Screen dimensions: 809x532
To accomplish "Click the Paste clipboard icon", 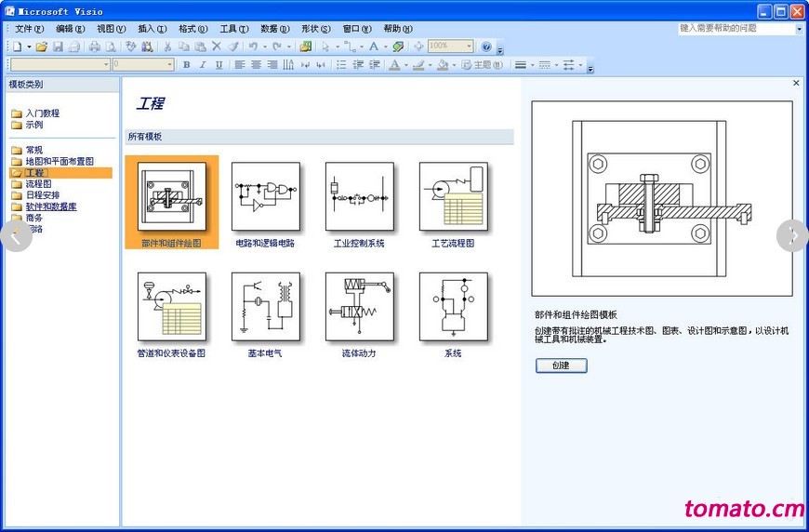I will click(200, 47).
